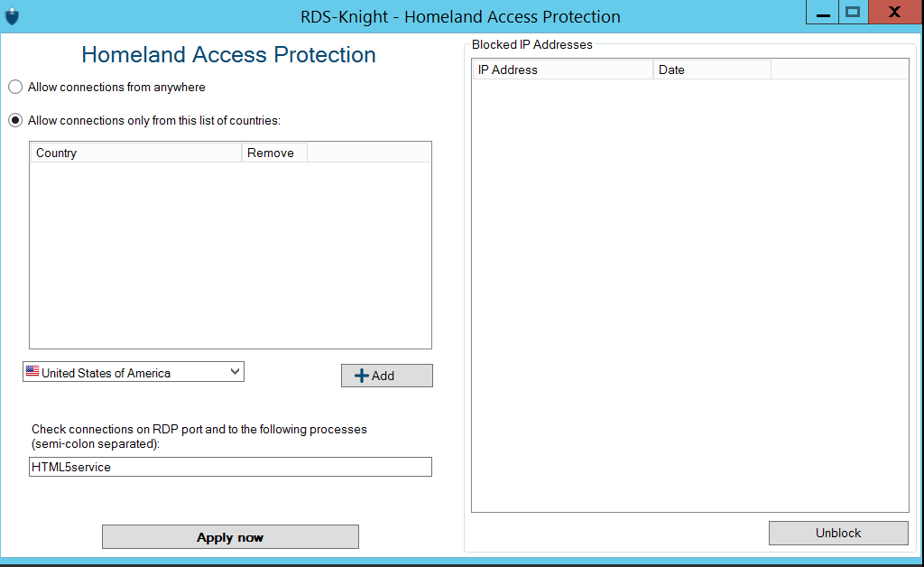Click the window title bar text
This screenshot has height=567, width=924.
coord(460,17)
